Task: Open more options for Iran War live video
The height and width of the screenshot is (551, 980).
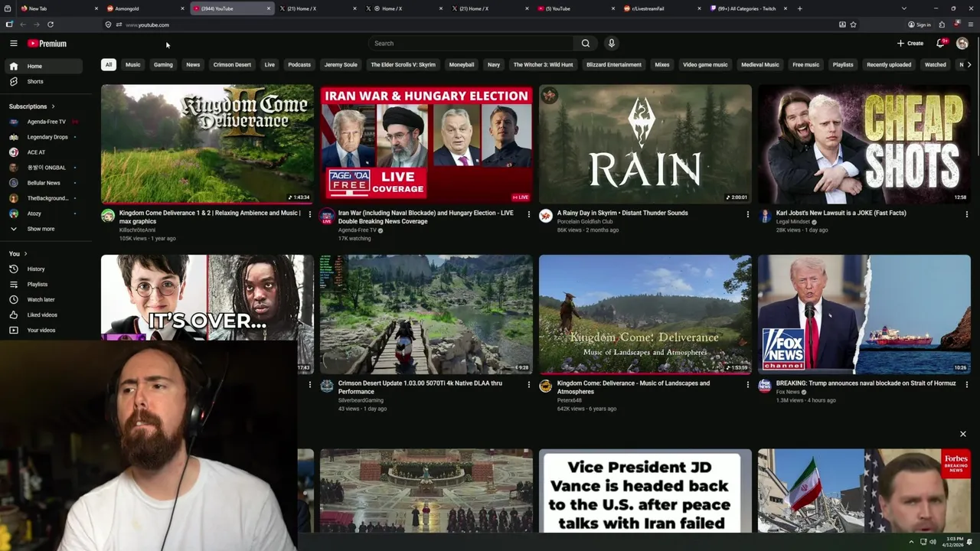Action: click(x=528, y=214)
